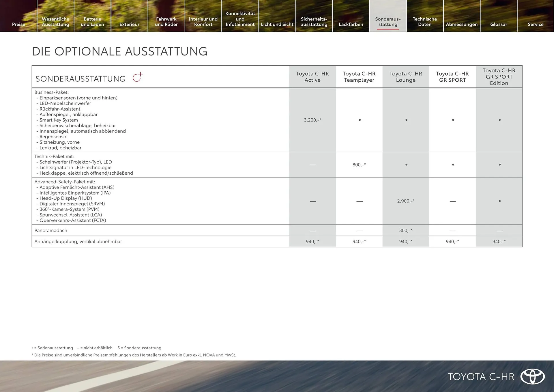Go to the Exterieur section
Image resolution: width=554 pixels, height=392 pixels.
tap(129, 24)
